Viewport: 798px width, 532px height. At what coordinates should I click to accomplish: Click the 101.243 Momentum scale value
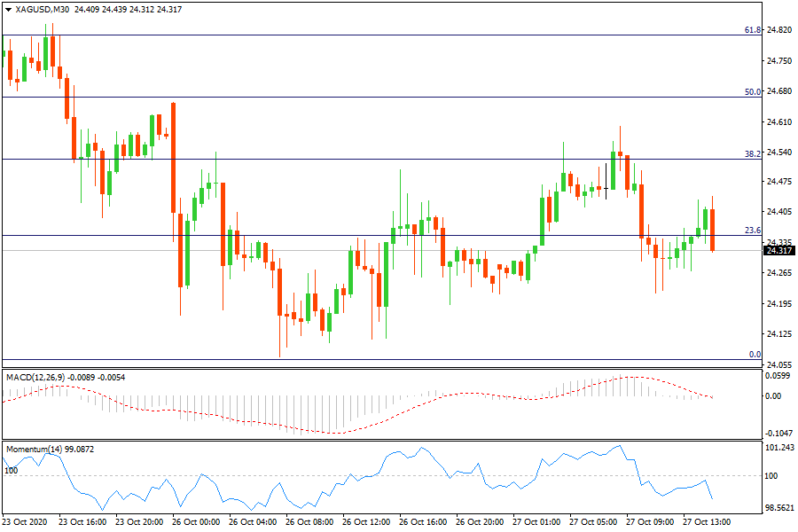[x=778, y=448]
